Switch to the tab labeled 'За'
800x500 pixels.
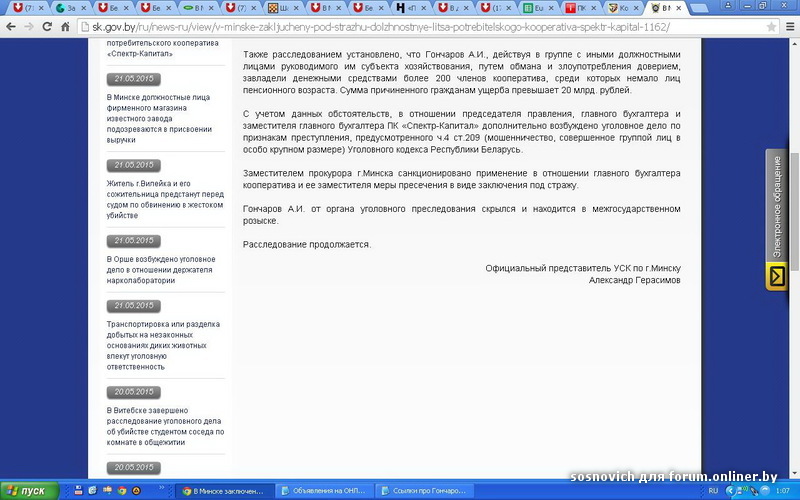click(71, 8)
